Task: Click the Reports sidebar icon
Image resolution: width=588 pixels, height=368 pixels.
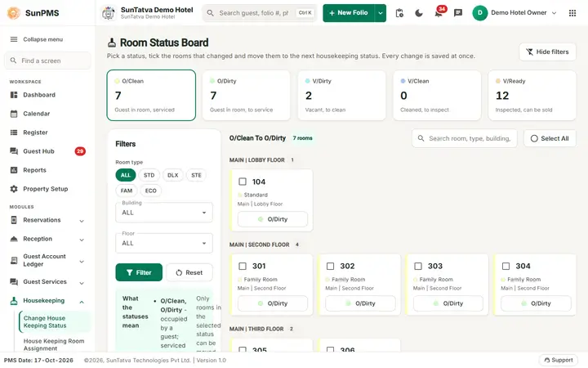Action: point(14,170)
